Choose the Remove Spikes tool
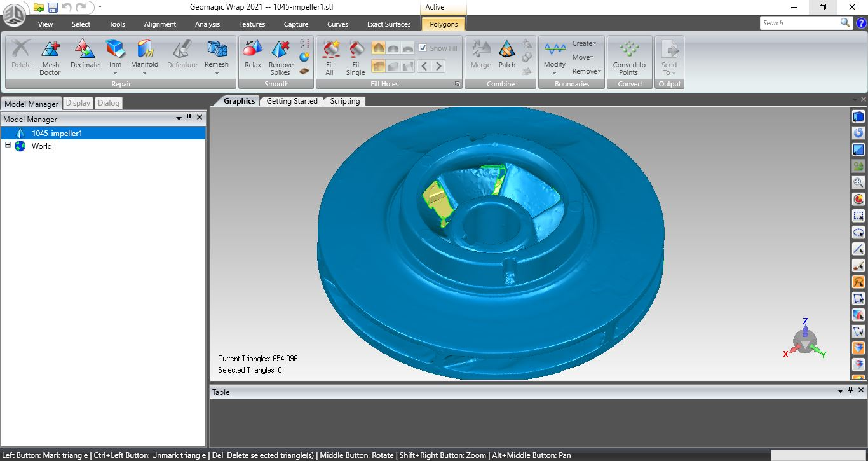Image resolution: width=868 pixels, height=461 pixels. (281, 57)
